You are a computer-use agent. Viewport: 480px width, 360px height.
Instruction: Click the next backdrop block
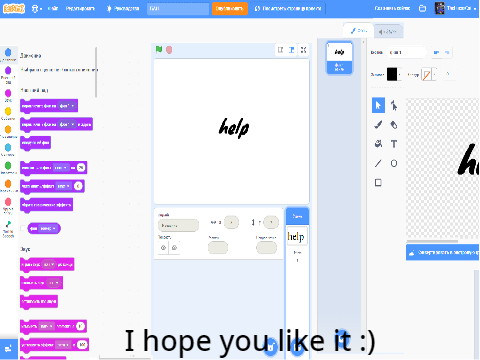(35, 143)
